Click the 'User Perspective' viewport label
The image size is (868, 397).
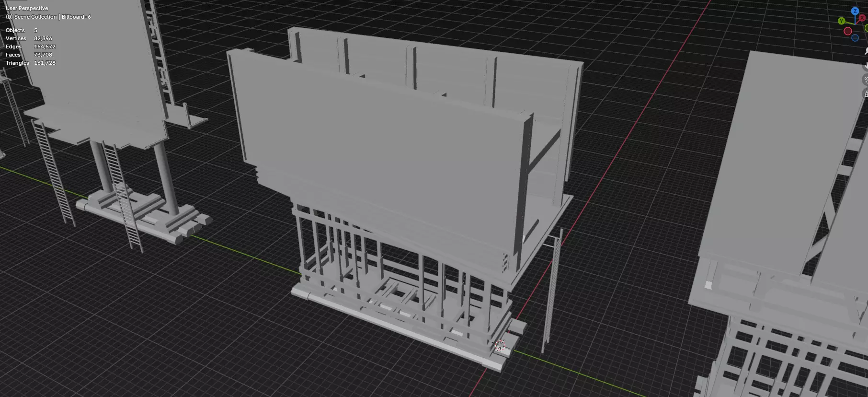pyautogui.click(x=27, y=8)
